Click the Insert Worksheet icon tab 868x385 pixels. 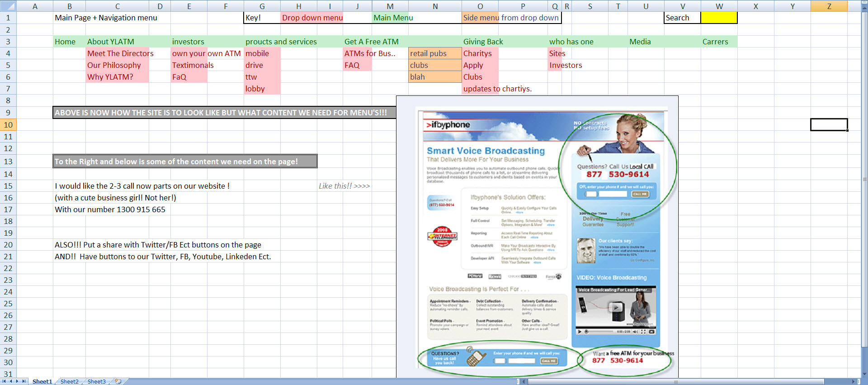click(118, 381)
